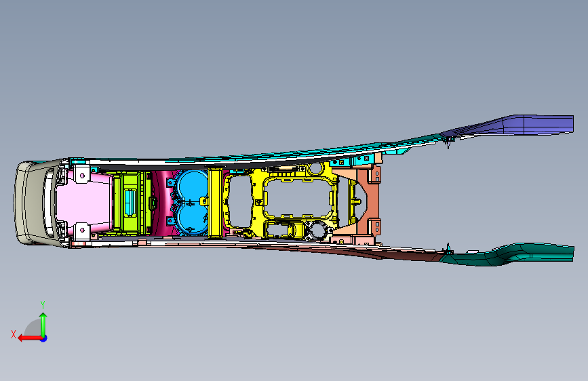Click the blue Z axis dot of triad

44,338
